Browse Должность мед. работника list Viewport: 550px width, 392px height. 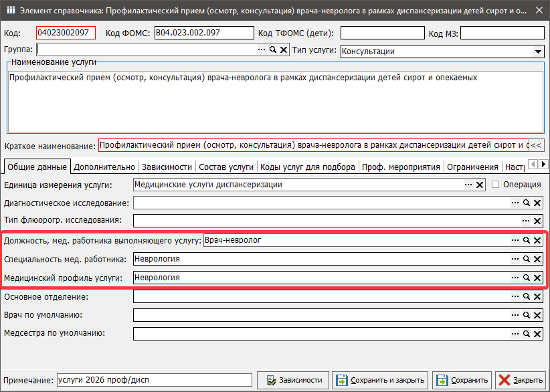click(515, 240)
